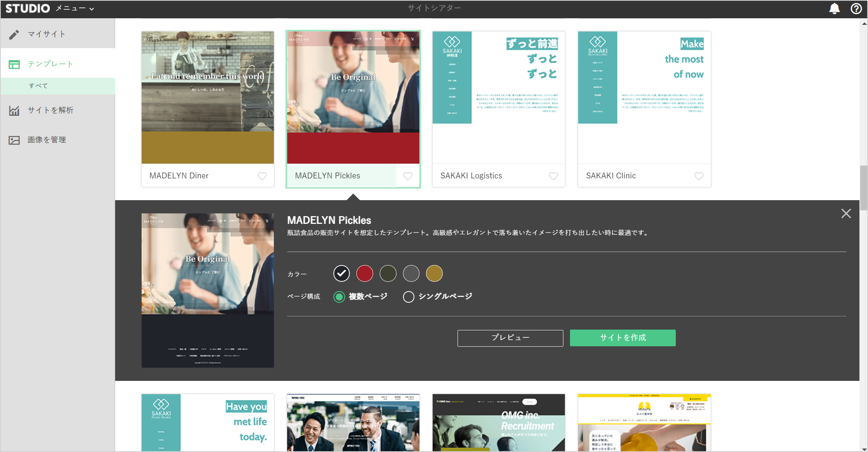Image resolution: width=868 pixels, height=452 pixels.
Task: Choose the gold color swatch
Action: (x=434, y=274)
